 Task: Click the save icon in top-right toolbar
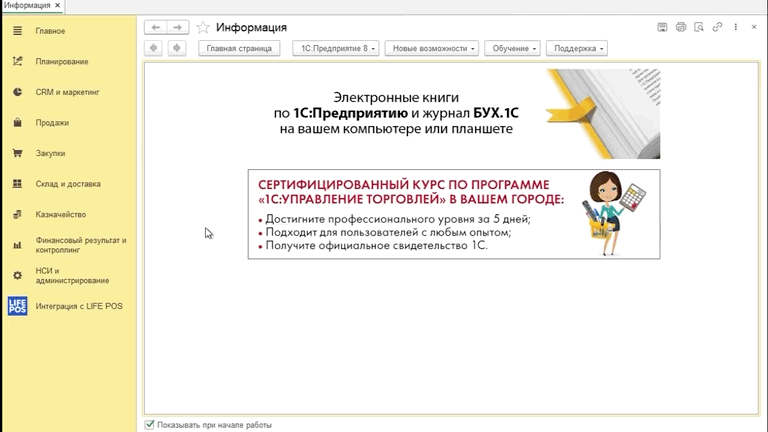tap(662, 27)
